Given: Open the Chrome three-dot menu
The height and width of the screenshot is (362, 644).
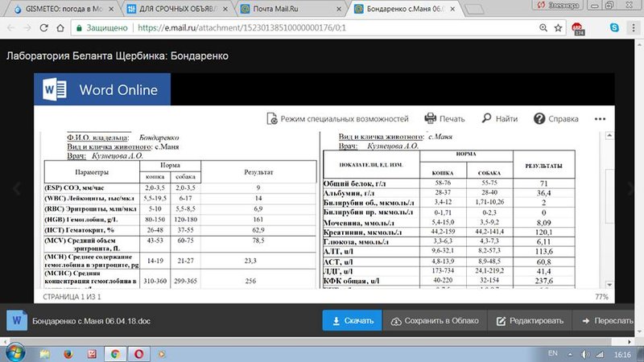Looking at the screenshot, I should [634, 27].
